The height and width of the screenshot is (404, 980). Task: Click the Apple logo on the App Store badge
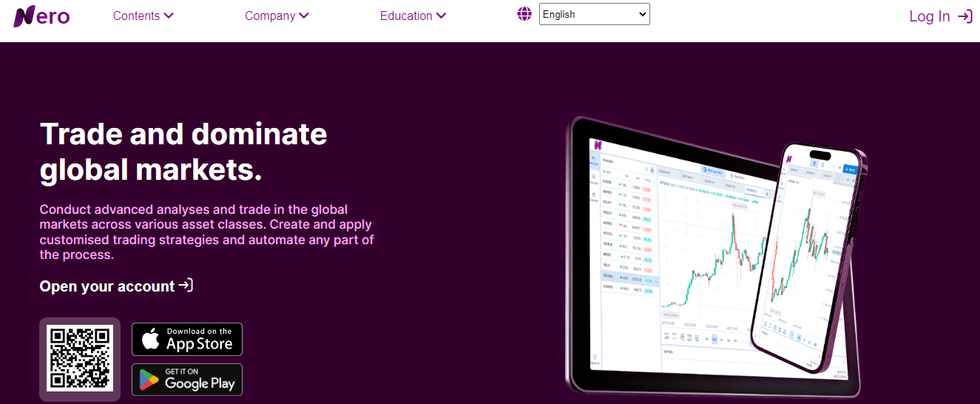[151, 340]
